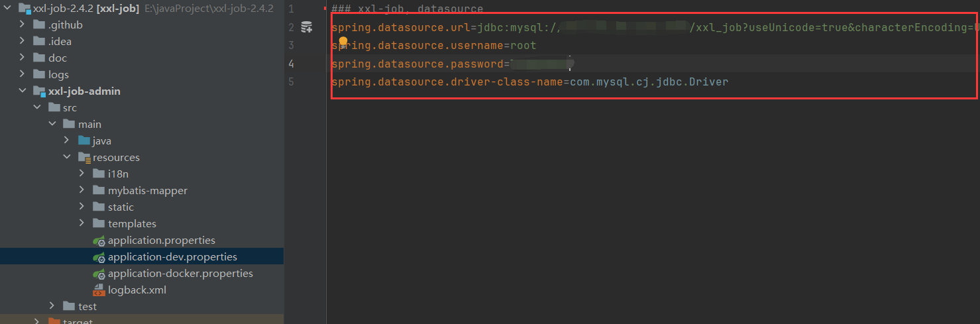The width and height of the screenshot is (980, 324).
Task: Expand the test folder
Action: click(52, 306)
